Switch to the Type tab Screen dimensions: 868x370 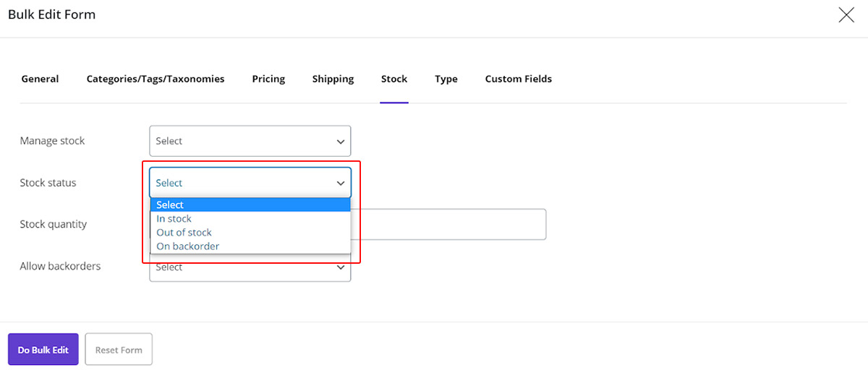pyautogui.click(x=446, y=79)
